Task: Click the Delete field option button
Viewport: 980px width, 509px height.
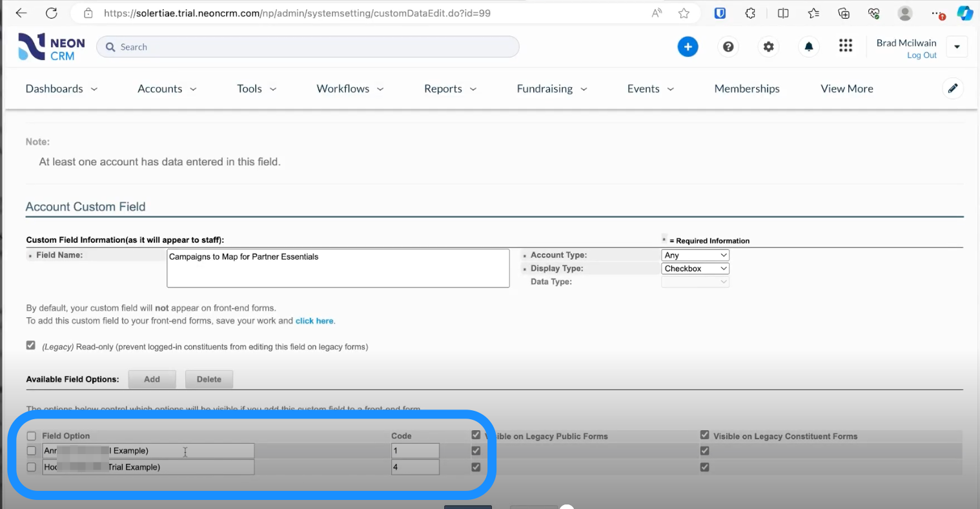Action: point(209,379)
